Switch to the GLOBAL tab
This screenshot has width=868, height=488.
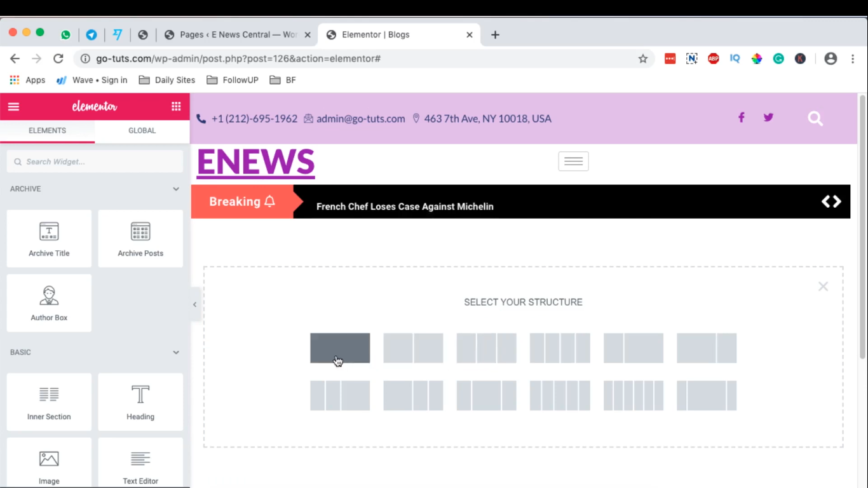point(142,130)
